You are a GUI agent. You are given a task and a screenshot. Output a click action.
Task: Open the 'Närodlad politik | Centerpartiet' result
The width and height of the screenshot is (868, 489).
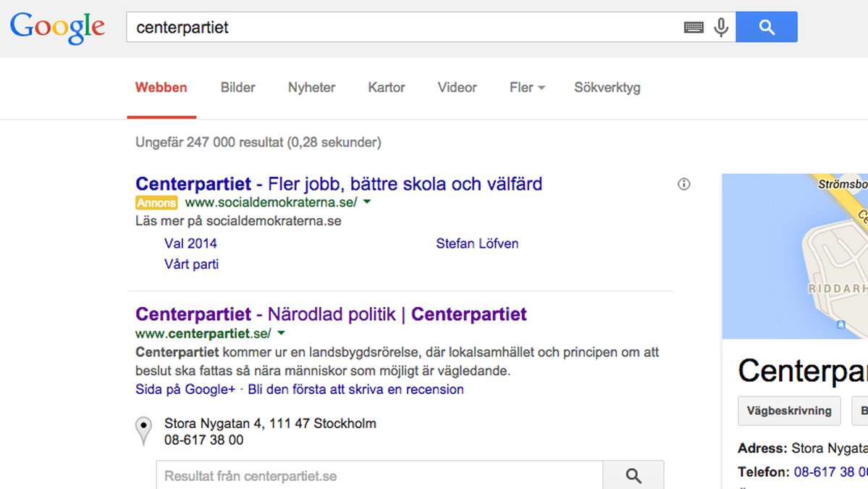coord(331,314)
